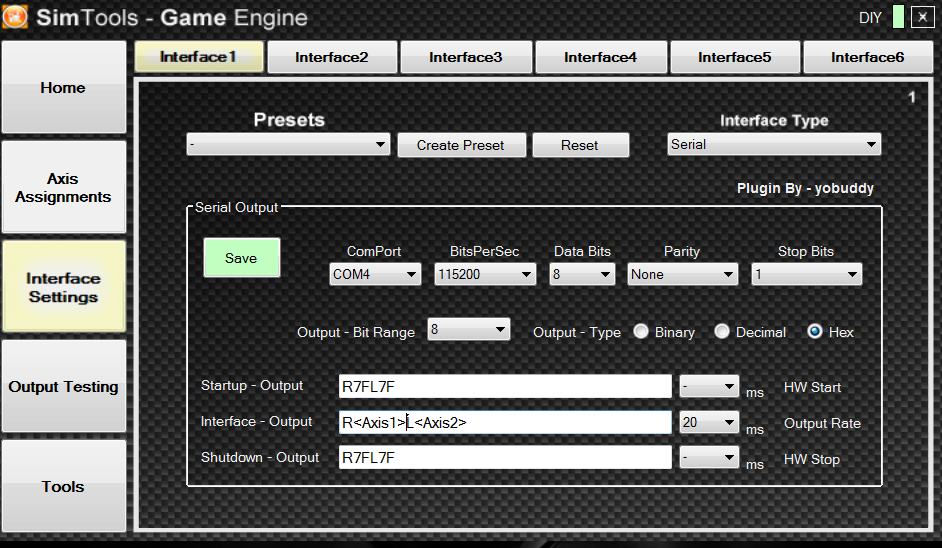942x548 pixels.
Task: Open the HW Stop ms dropdown
Action: coord(709,458)
